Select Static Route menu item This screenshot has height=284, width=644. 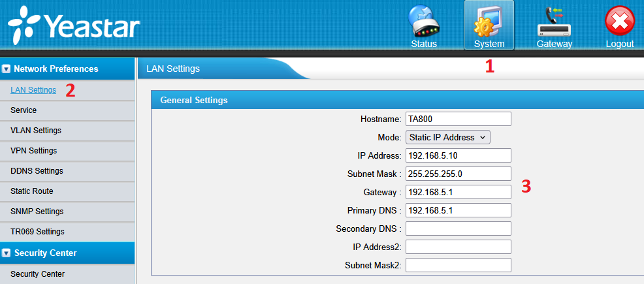[32, 191]
